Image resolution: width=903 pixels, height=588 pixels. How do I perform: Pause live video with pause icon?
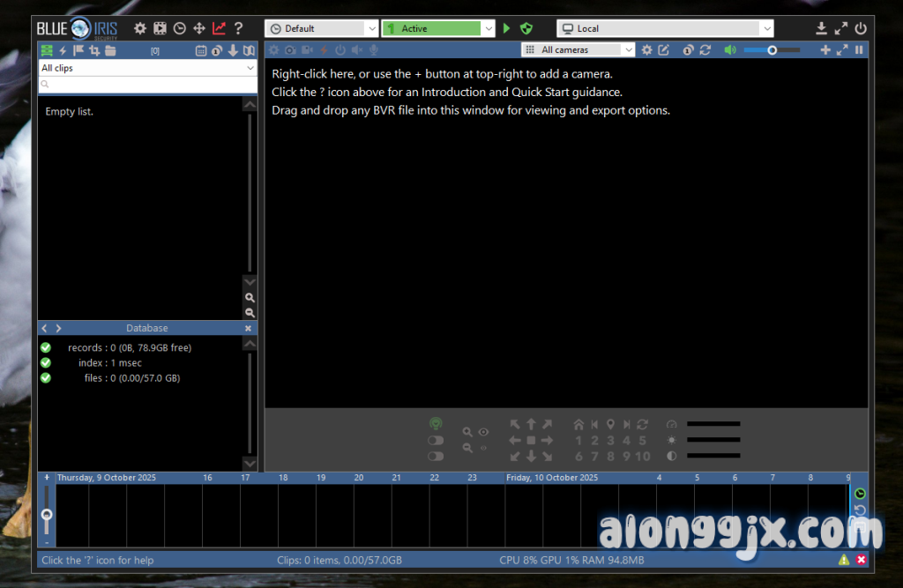coord(859,50)
